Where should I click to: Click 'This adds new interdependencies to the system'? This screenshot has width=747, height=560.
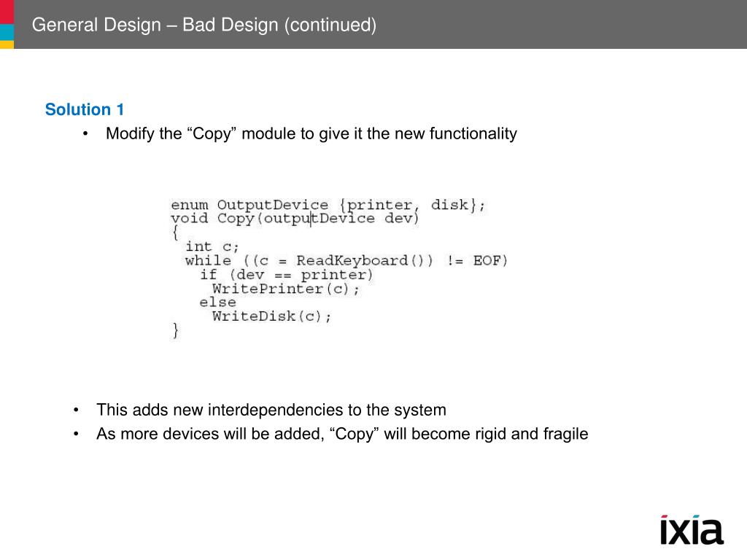coord(271,410)
